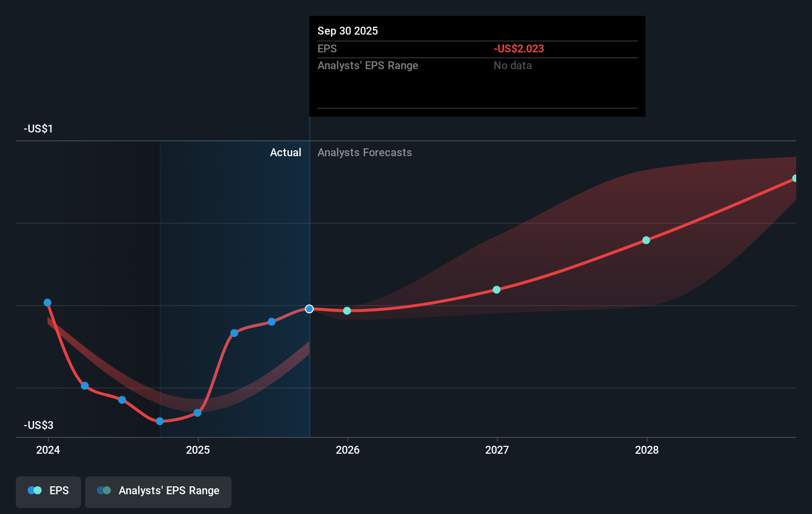Click the -US$3 y-axis label
812x514 pixels.
tap(38, 425)
